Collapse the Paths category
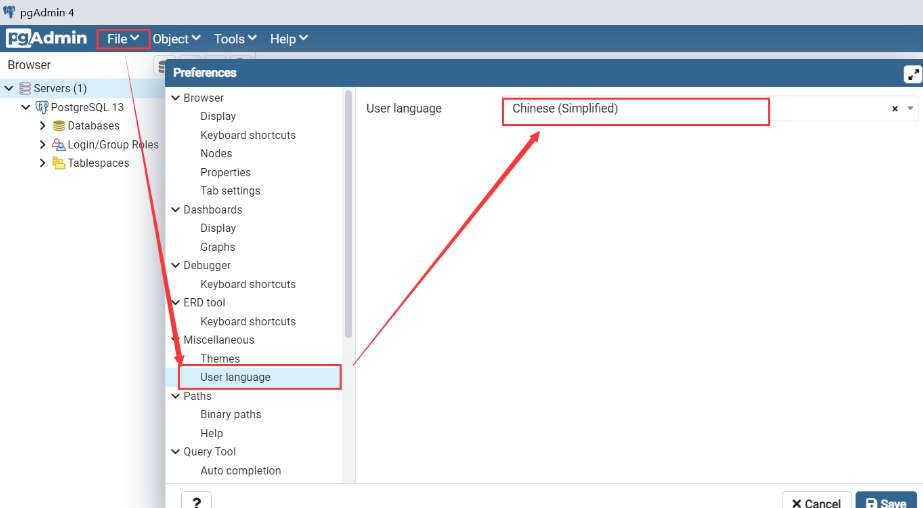This screenshot has height=508, width=923. pos(175,396)
